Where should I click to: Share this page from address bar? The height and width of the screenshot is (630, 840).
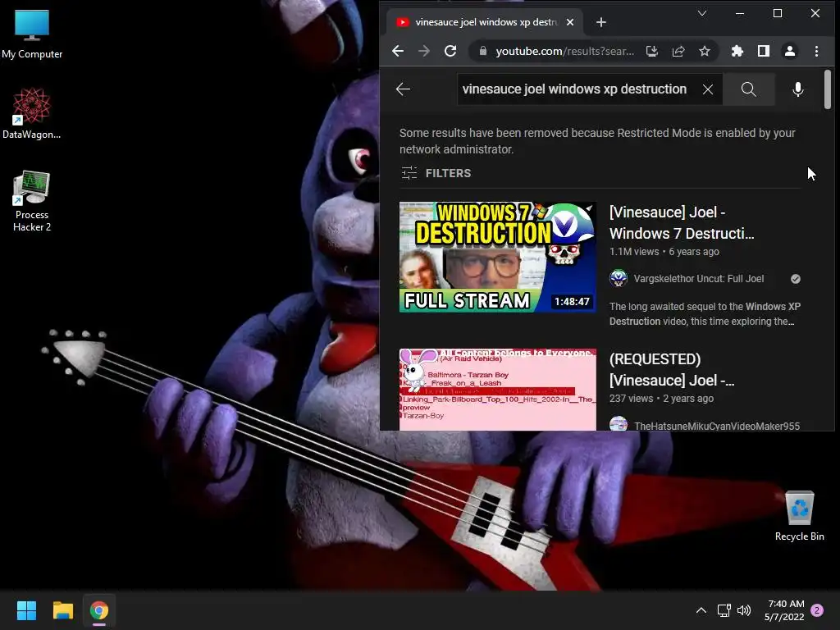point(678,51)
